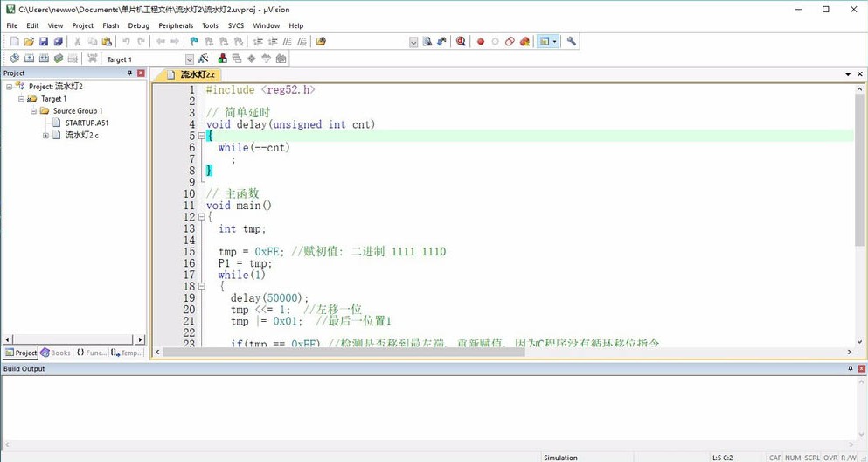Collapse the code fold marker at line 12

click(x=202, y=217)
